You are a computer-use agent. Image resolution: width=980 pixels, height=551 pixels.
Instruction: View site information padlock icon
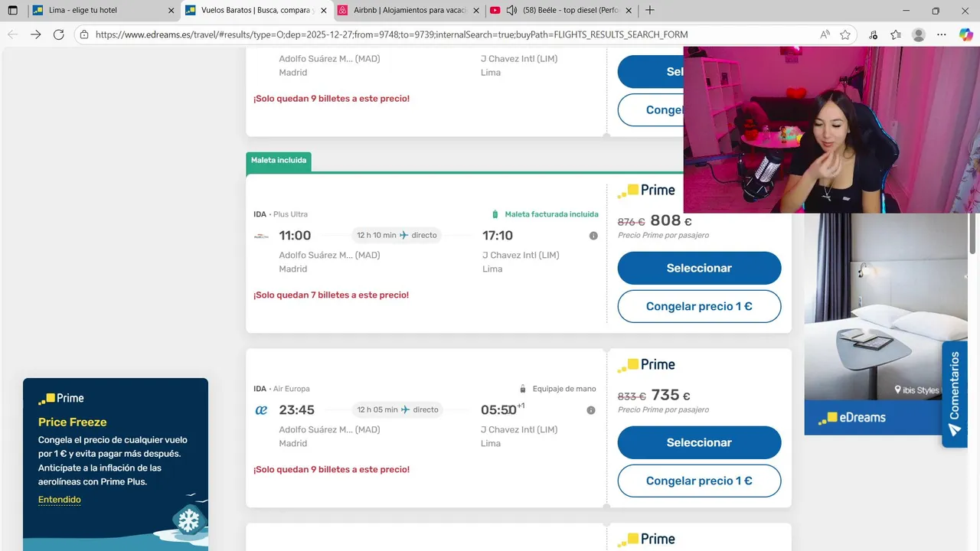pyautogui.click(x=84, y=34)
